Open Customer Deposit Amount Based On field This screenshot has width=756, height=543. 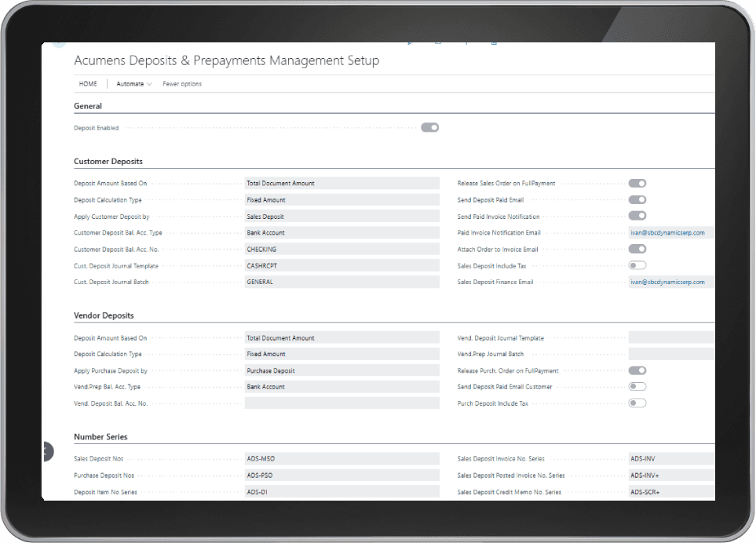[341, 183]
